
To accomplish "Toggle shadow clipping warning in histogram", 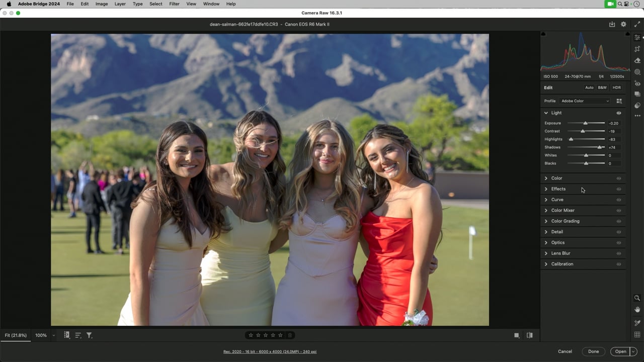I will click(x=543, y=34).
